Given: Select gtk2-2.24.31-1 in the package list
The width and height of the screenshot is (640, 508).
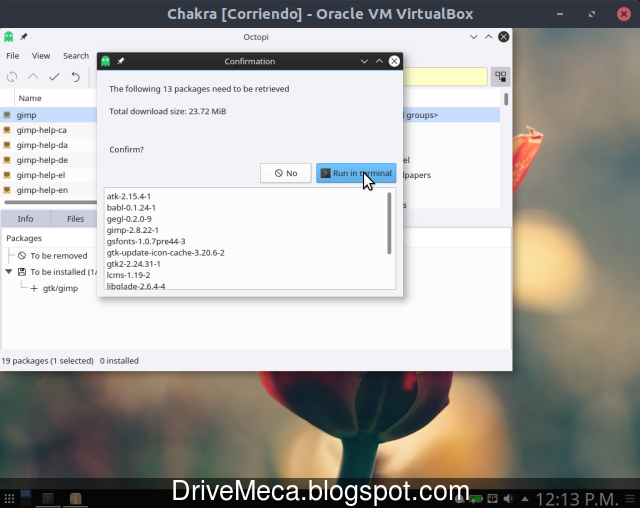Looking at the screenshot, I should [133, 264].
